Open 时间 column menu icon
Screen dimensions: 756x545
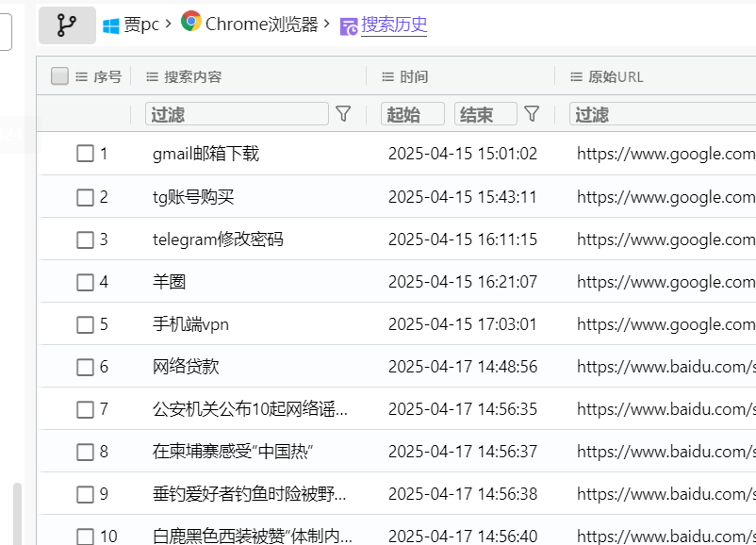[x=388, y=76]
